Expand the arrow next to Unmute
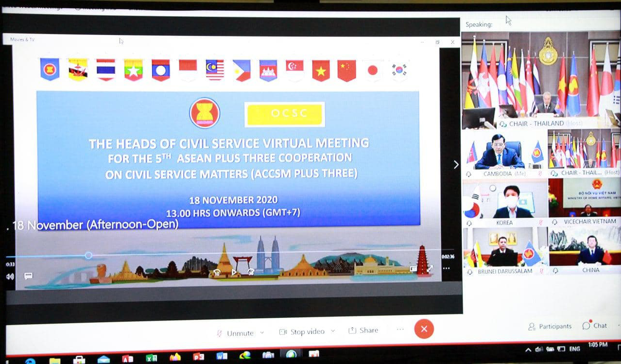621x364 pixels. coord(262,333)
